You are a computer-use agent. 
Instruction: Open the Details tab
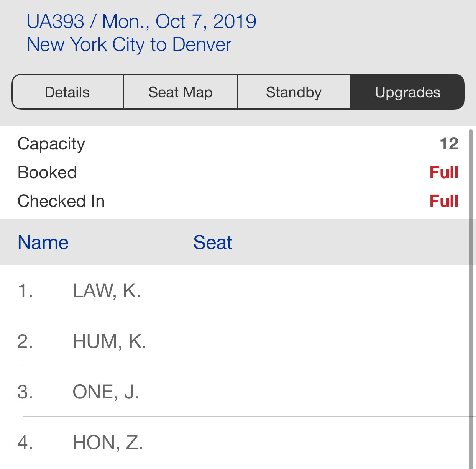(67, 92)
